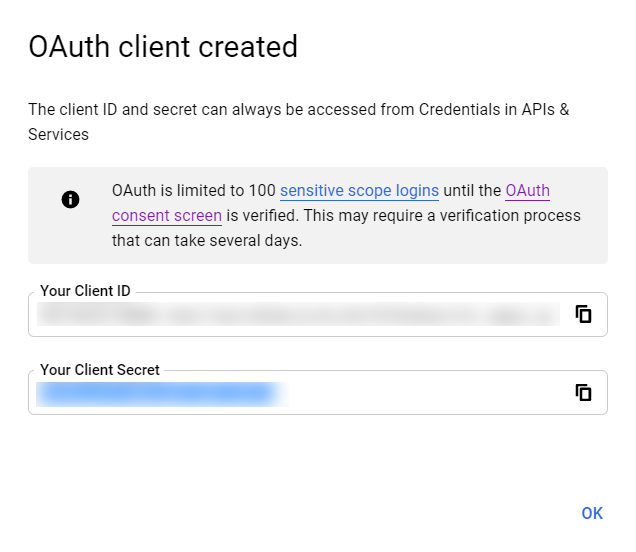Viewport: 636px width, 552px height.
Task: Open the sensitive scope logins link
Action: click(359, 190)
